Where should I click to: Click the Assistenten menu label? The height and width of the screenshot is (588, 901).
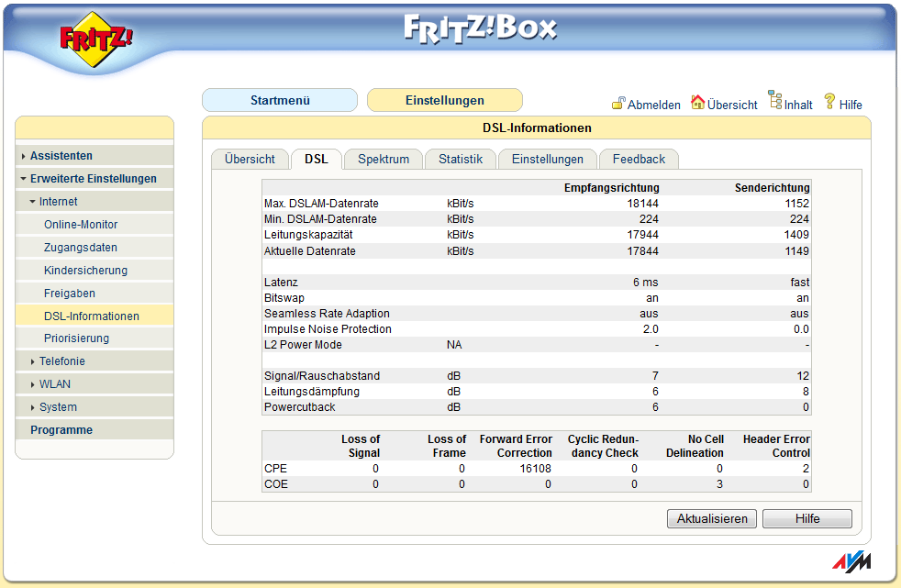coord(61,156)
